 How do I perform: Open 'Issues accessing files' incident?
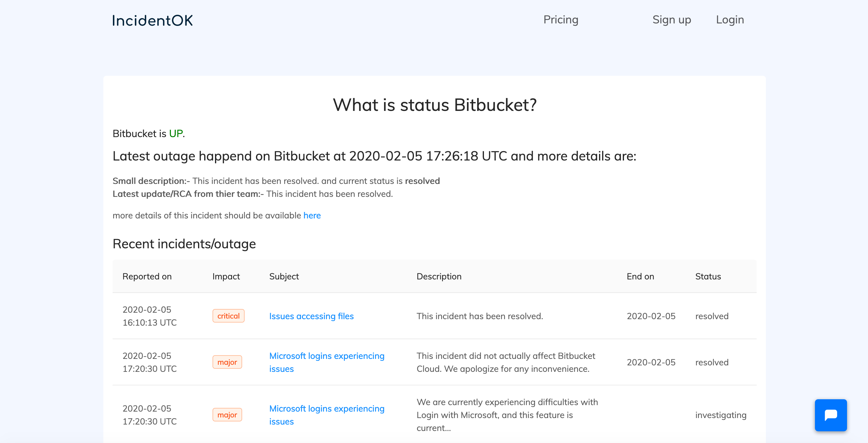point(311,316)
